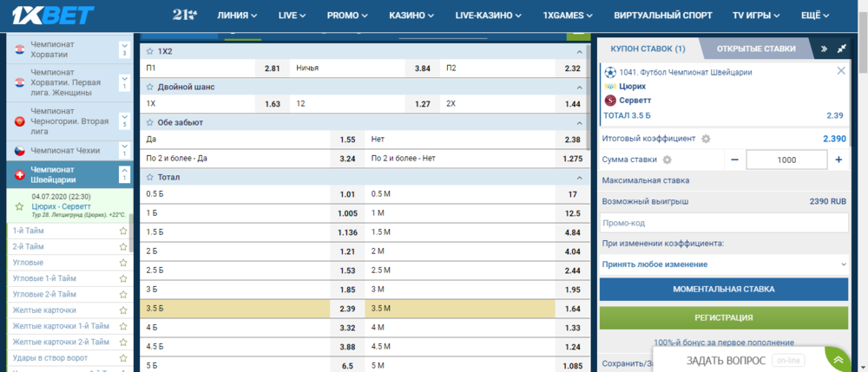
Task: Decrease stake with the minus button
Action: (734, 160)
